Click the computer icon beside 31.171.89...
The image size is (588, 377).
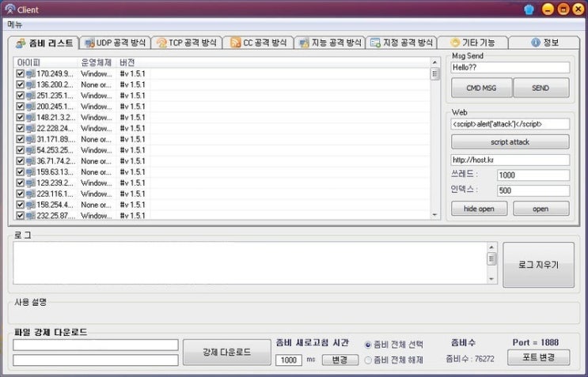[30, 139]
